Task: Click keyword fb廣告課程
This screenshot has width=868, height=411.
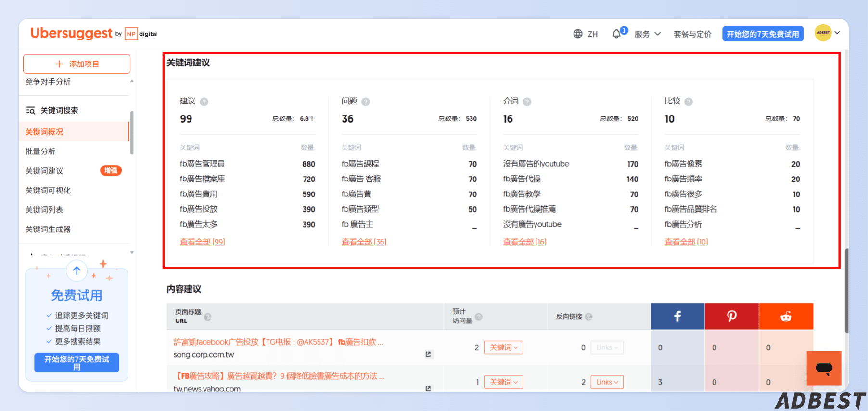Action: tap(360, 164)
